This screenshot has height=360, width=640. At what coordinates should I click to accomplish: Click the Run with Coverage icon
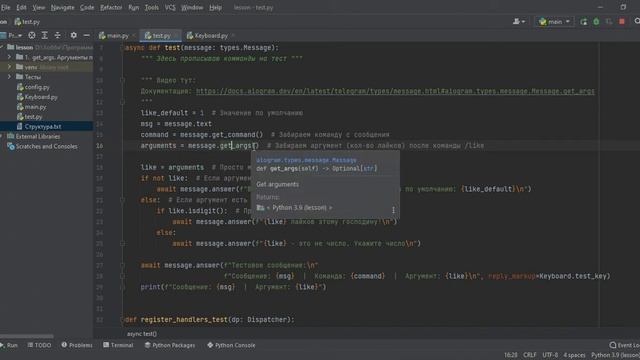pos(609,22)
